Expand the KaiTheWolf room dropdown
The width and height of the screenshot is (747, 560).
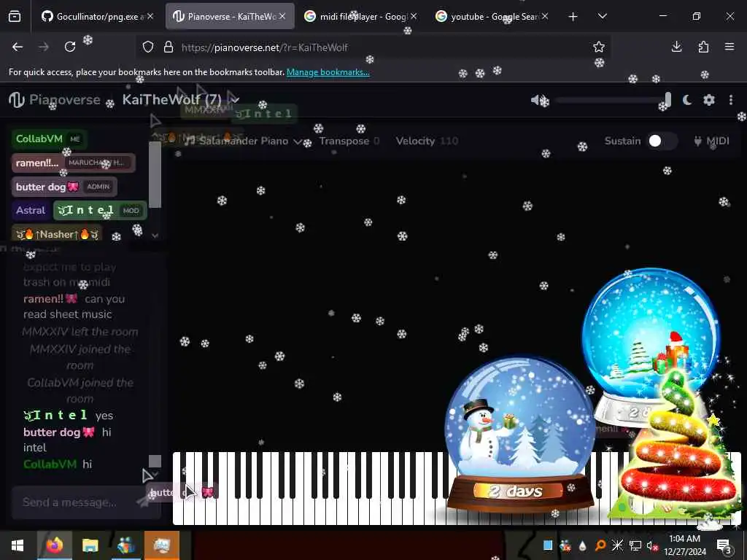(234, 99)
